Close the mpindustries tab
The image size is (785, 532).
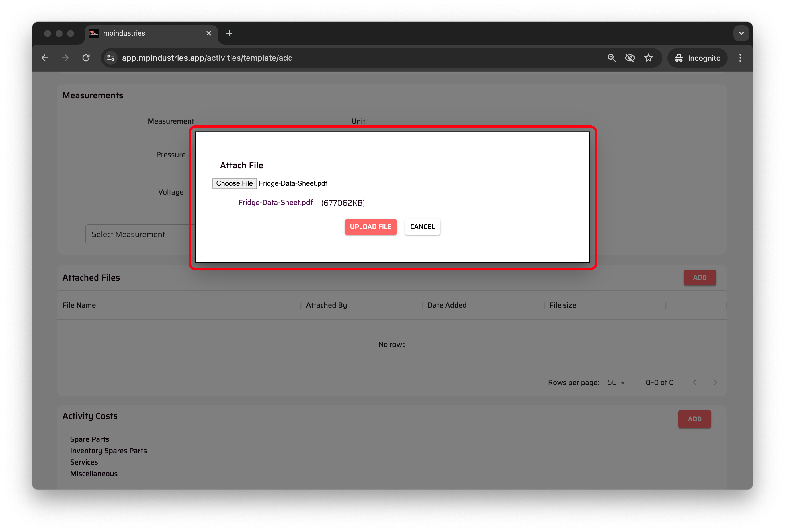[x=208, y=34]
